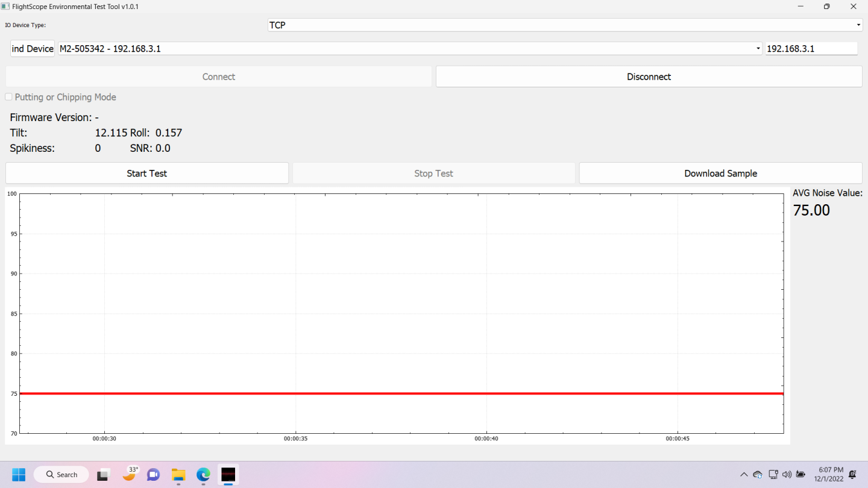Click the Find Device button
868x488 pixels.
(33, 49)
